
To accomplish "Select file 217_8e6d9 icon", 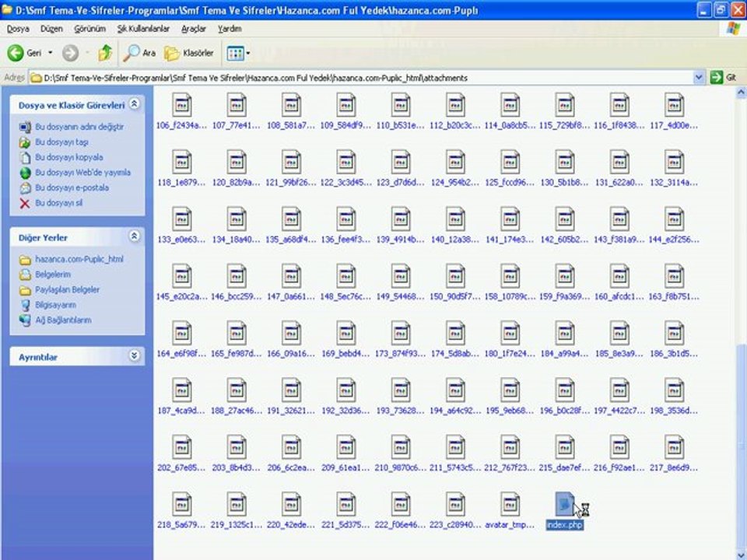I will click(674, 447).
